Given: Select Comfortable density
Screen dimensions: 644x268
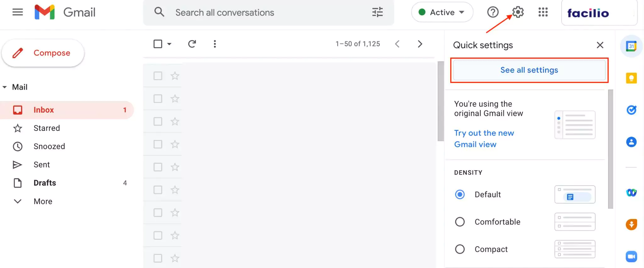Looking at the screenshot, I should (460, 222).
